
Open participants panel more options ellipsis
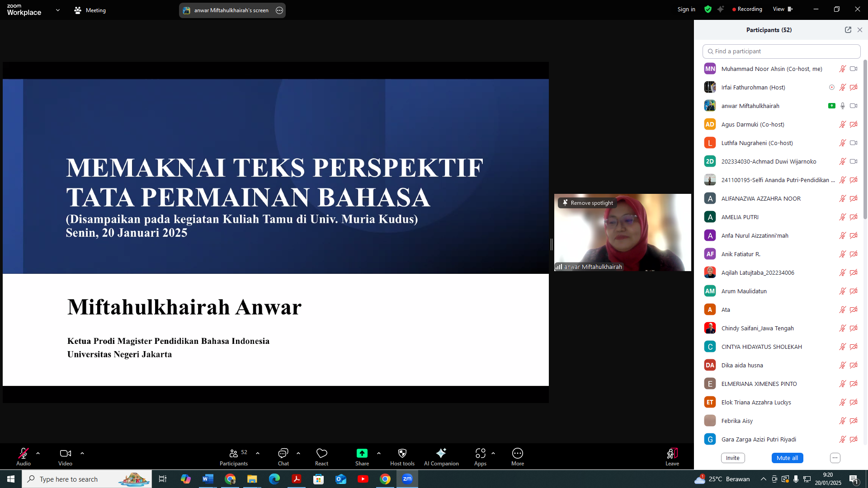835,458
